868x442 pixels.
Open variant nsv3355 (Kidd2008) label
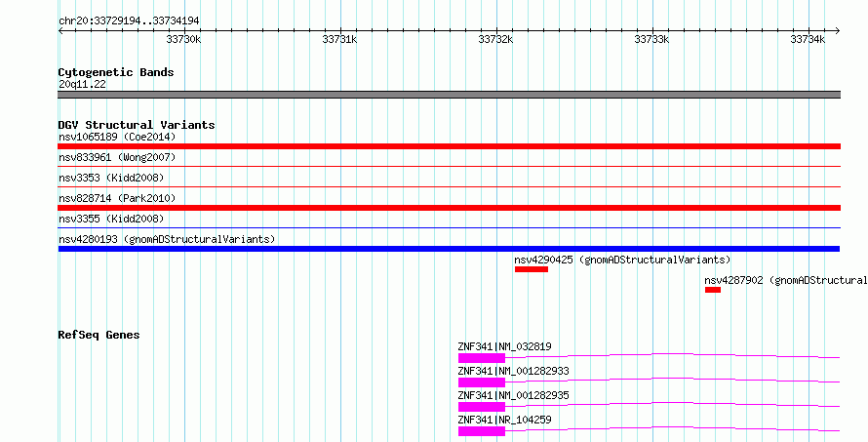click(x=111, y=219)
